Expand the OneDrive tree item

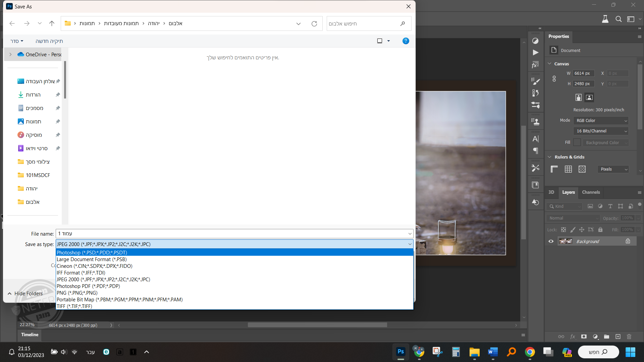pos(10,54)
